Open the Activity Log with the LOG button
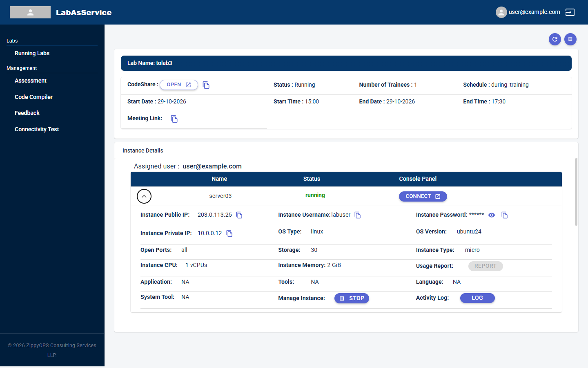588x368 pixels. tap(477, 298)
